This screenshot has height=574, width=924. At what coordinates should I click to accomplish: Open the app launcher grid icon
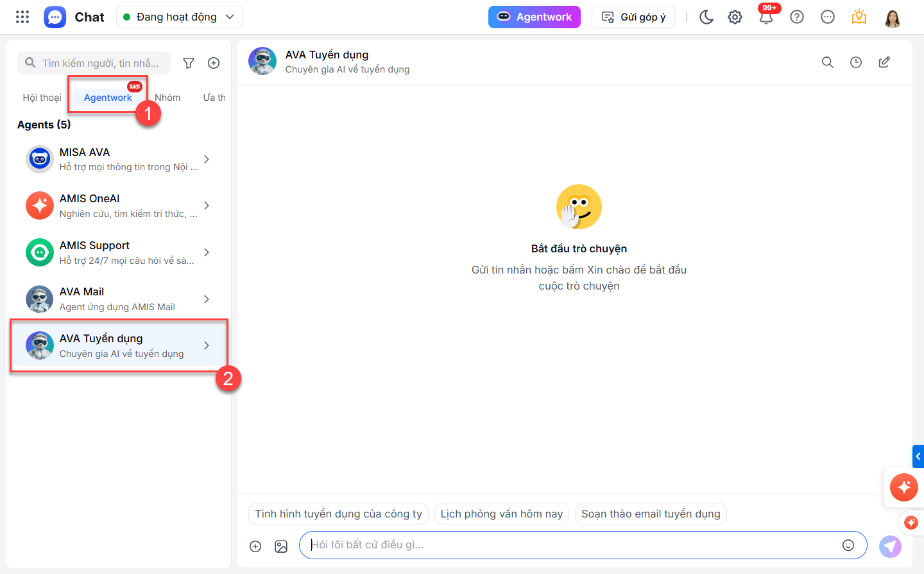pos(22,17)
